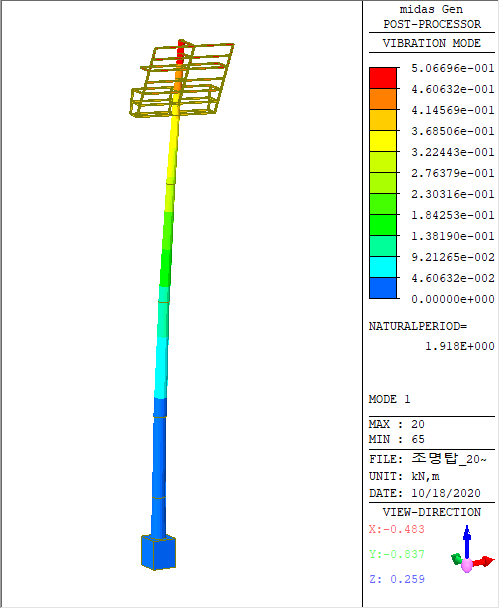Click the orange legend color band
This screenshot has width=501, height=609.
coord(383,99)
